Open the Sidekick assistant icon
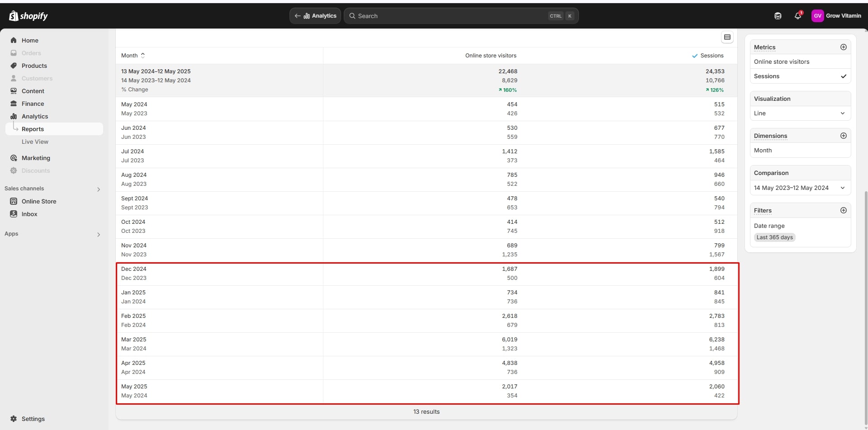Image resolution: width=868 pixels, height=430 pixels. [778, 16]
